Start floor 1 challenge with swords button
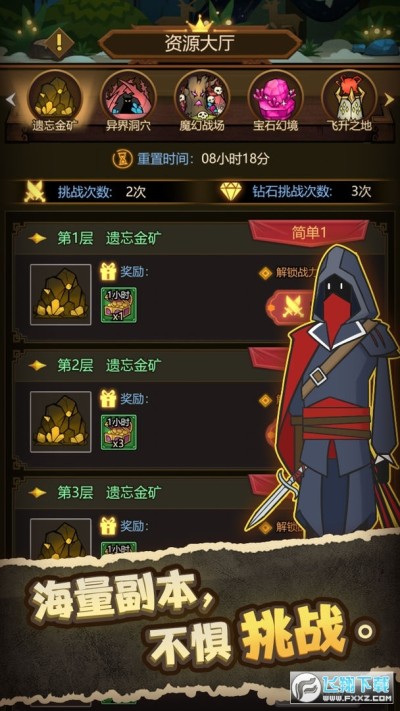 point(291,308)
